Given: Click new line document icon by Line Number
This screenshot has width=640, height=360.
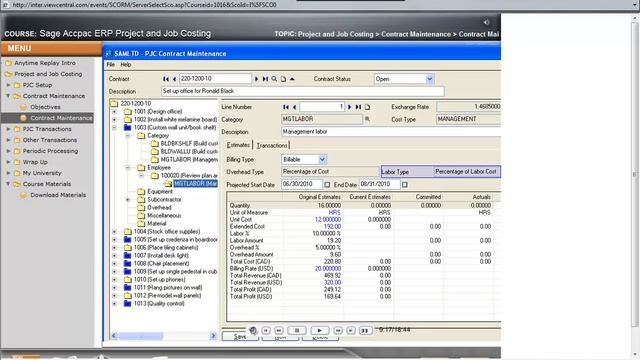Looking at the screenshot, I should point(367,107).
